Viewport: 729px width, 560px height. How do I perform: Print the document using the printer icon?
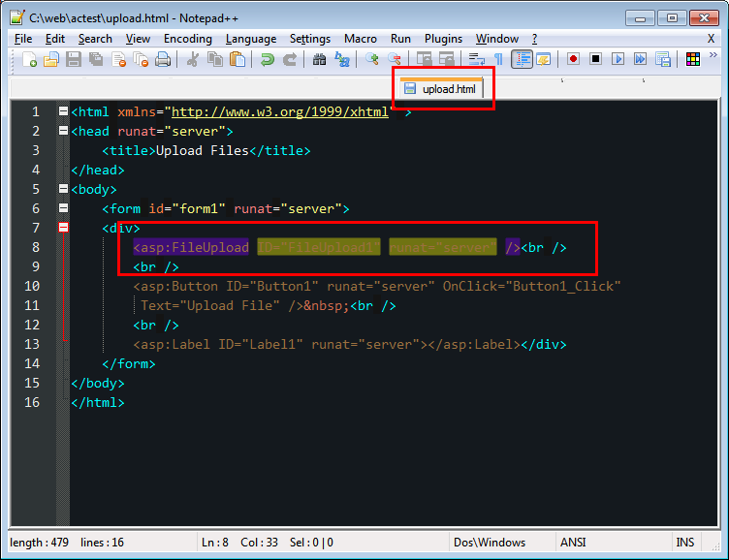coord(163,60)
